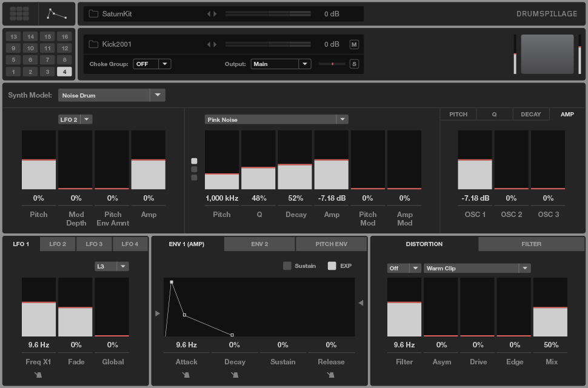The height and width of the screenshot is (388, 588).
Task: Select drum pad 4
Action: click(x=64, y=72)
